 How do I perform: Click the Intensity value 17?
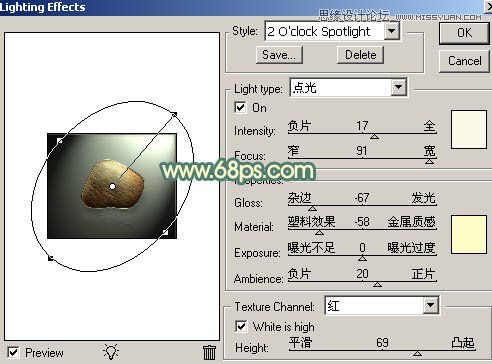(362, 126)
